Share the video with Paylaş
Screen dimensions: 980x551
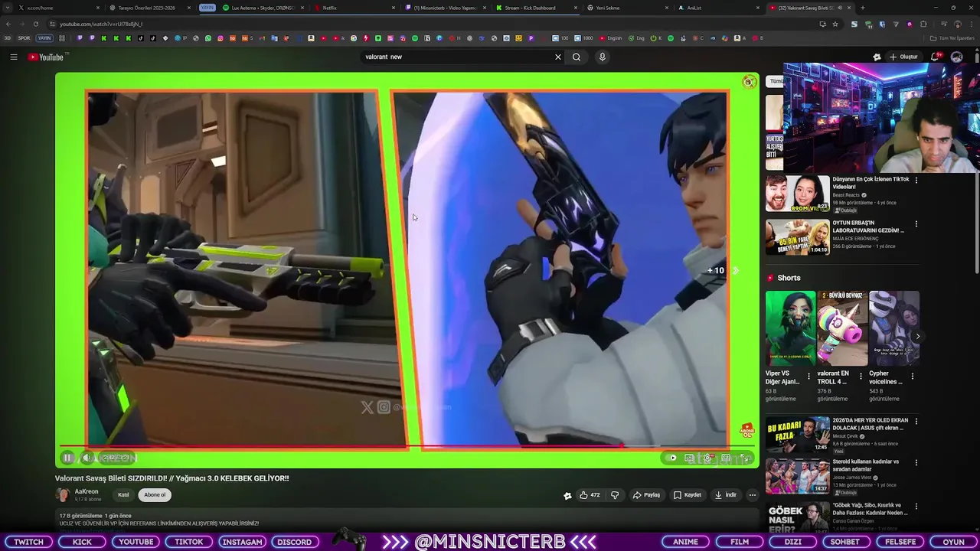(x=646, y=495)
